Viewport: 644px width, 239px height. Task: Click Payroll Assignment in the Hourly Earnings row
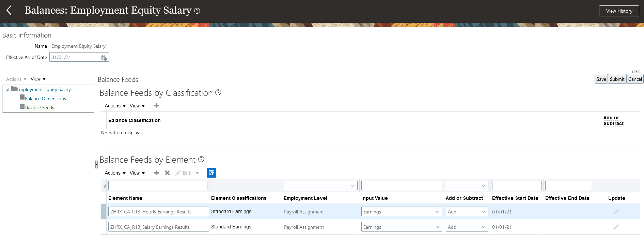pos(304,212)
